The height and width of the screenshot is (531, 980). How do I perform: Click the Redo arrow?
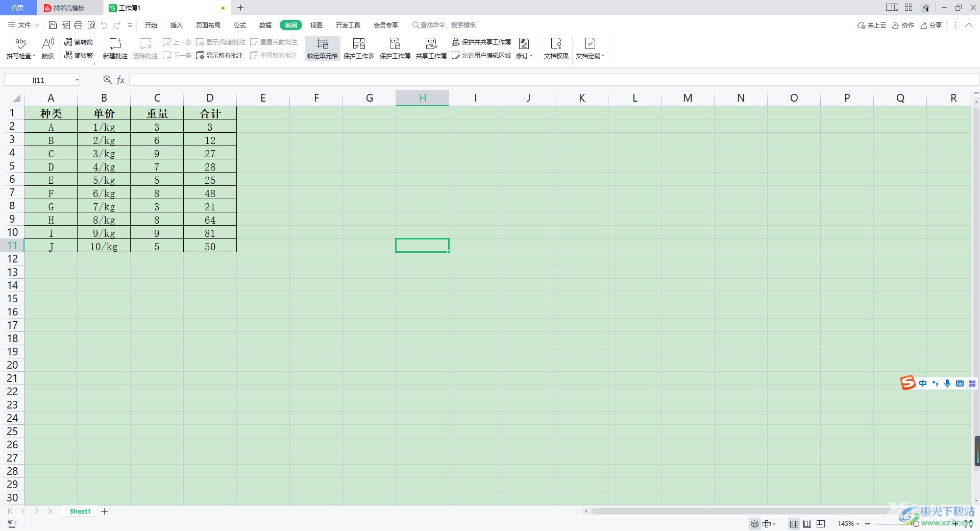coord(117,25)
